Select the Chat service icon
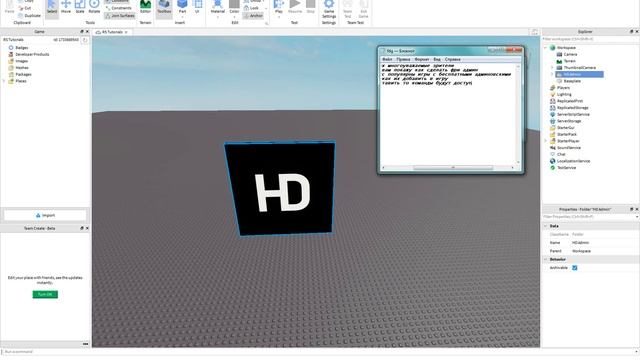The height and width of the screenshot is (360, 640). [553, 154]
